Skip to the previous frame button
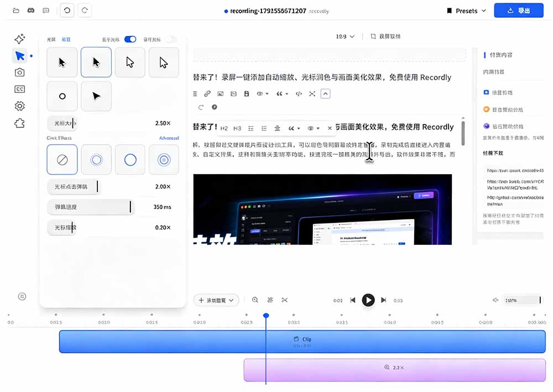Viewport: 553px width, 392px height. (353, 300)
